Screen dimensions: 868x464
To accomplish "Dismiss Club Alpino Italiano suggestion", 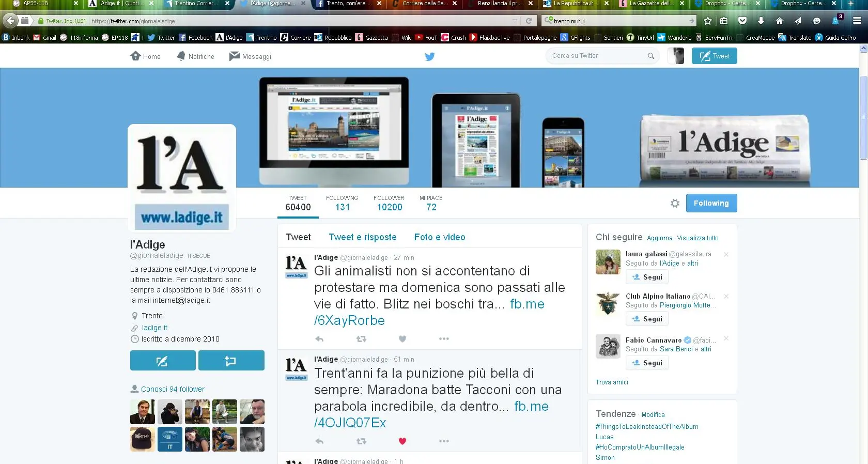I will [726, 296].
